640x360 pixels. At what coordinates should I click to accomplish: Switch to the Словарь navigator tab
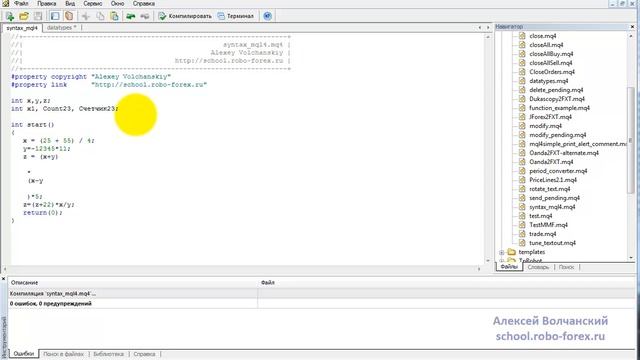point(538,267)
